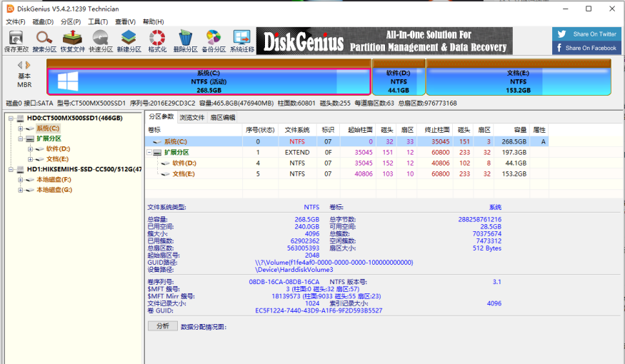
Task: Collapse the 扩展分区 node in the left tree
Action: [x=20, y=138]
